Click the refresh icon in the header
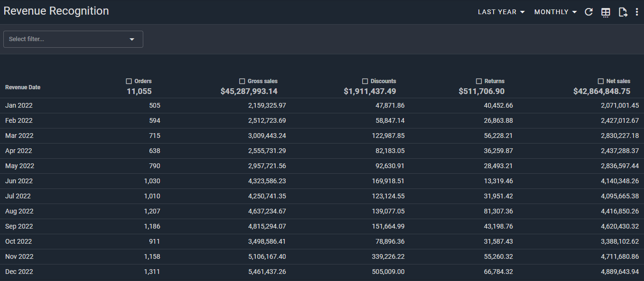This screenshot has width=644, height=281. (x=589, y=12)
